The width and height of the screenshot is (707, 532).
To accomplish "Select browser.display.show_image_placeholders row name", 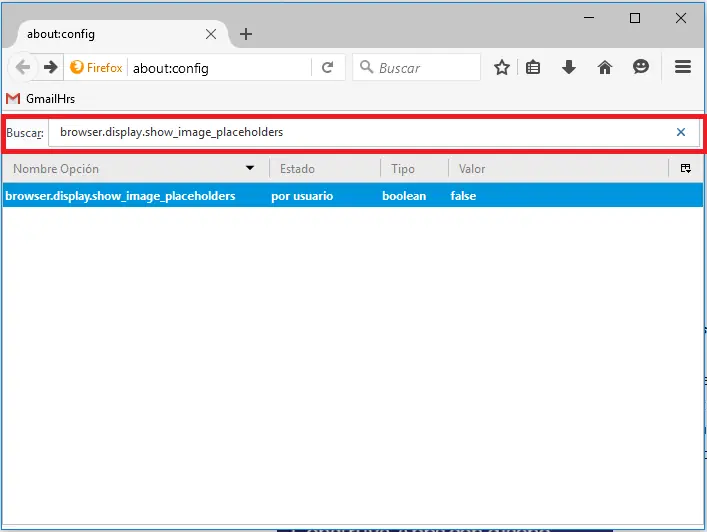I will pyautogui.click(x=120, y=196).
